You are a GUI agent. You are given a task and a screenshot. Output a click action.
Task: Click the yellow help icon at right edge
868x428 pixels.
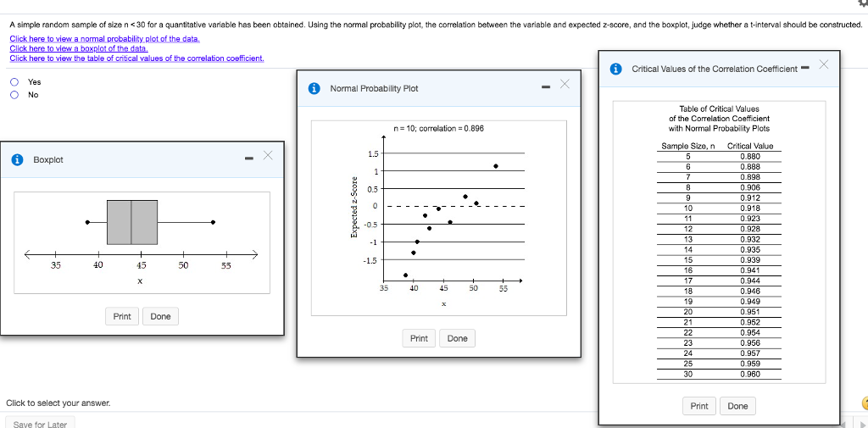864,403
